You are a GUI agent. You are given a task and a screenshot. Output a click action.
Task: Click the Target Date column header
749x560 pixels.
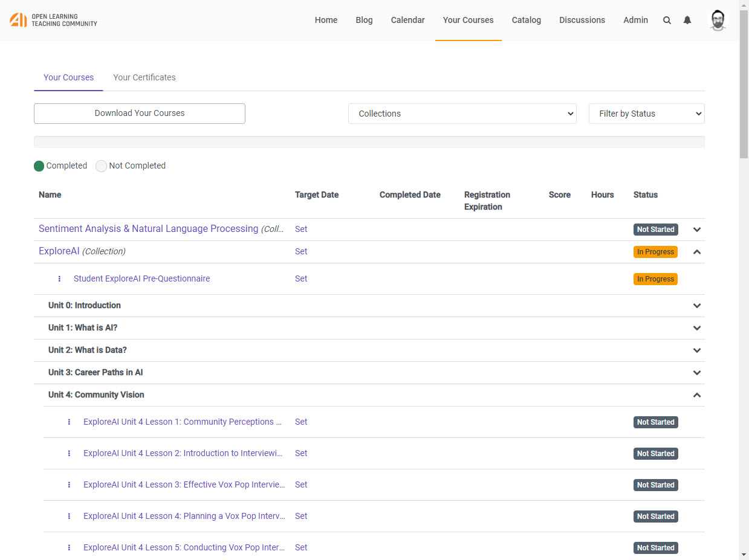tap(317, 195)
